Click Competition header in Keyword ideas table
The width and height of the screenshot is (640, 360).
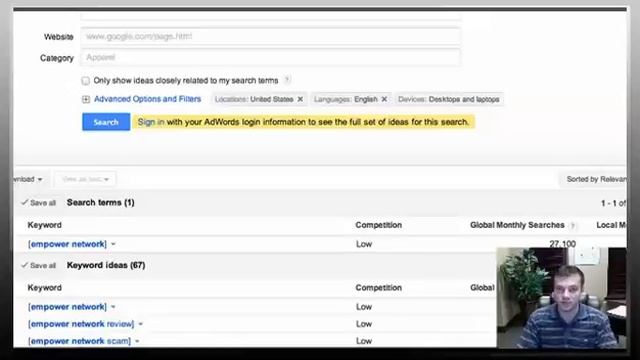coord(378,288)
